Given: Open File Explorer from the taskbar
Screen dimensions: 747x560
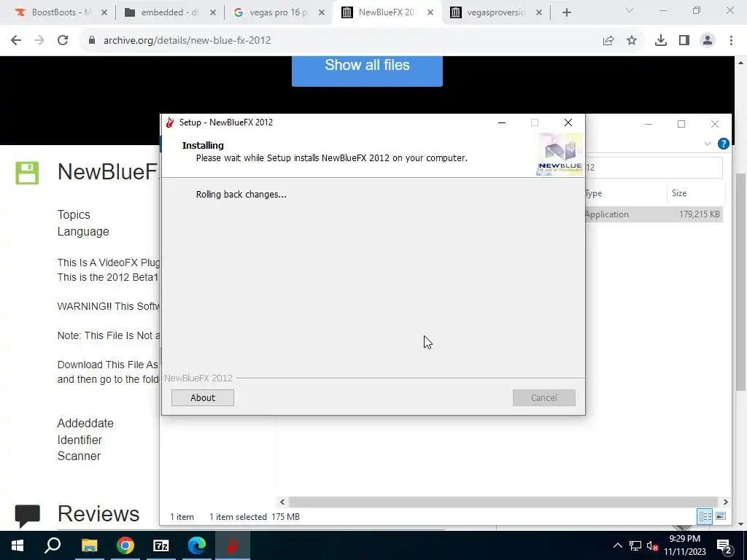Looking at the screenshot, I should (89, 545).
